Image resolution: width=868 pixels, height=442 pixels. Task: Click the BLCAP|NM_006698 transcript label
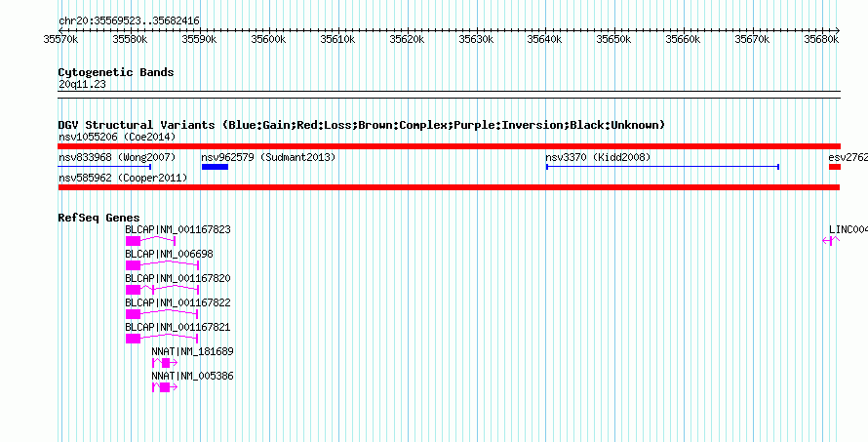[169, 254]
